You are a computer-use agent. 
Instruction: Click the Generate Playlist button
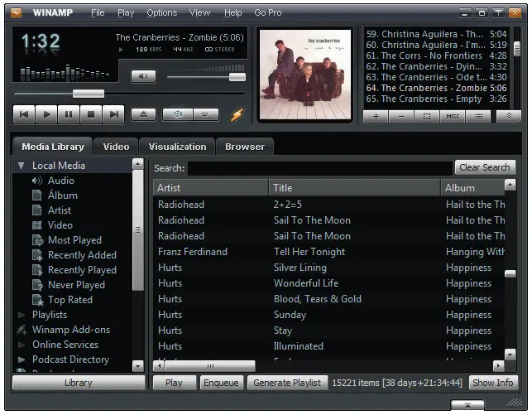click(287, 383)
